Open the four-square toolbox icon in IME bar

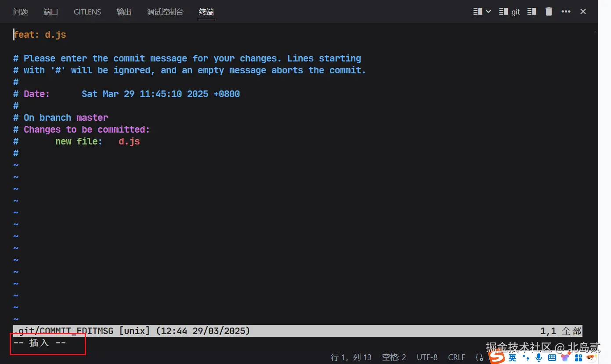point(578,358)
